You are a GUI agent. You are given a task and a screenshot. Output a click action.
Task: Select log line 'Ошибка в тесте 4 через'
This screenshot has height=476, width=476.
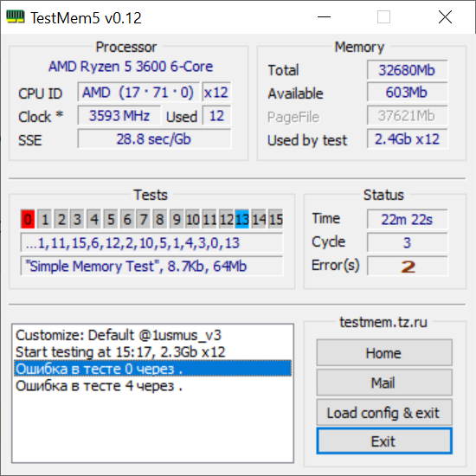point(152,386)
